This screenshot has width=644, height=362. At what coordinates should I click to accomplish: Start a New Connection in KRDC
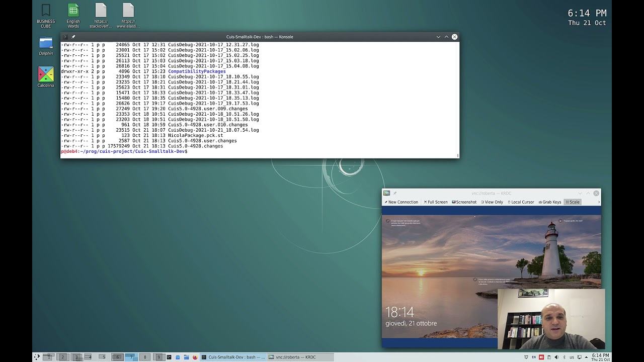pyautogui.click(x=401, y=202)
